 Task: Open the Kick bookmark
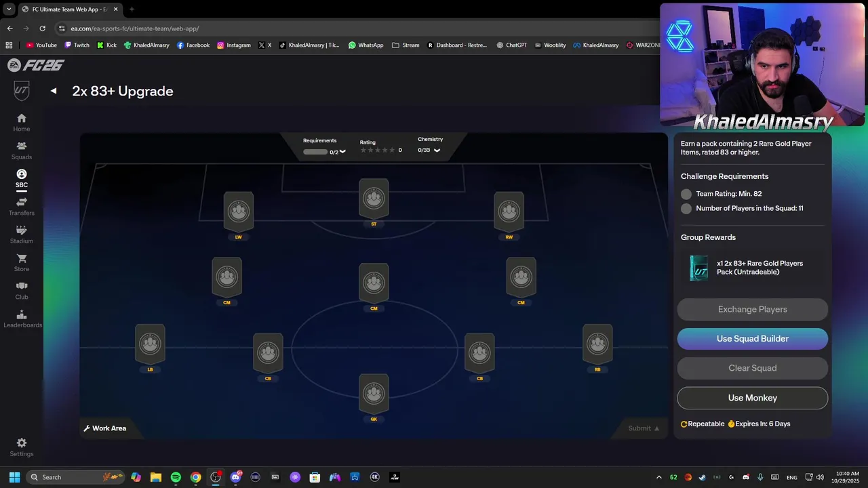[x=106, y=45]
